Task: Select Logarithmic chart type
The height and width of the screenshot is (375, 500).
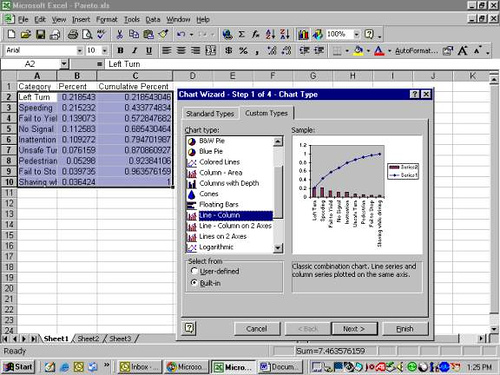Action: (216, 247)
